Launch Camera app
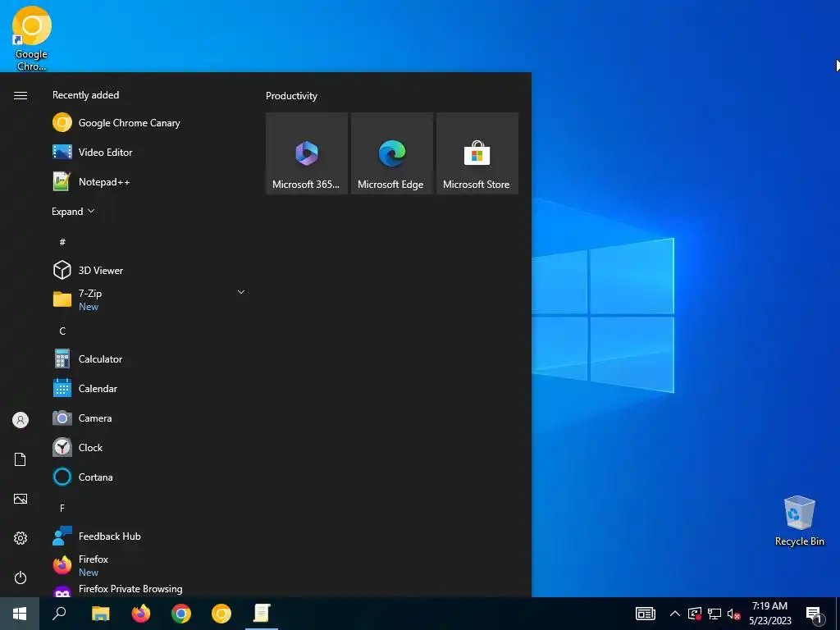Image resolution: width=840 pixels, height=630 pixels. [150, 418]
